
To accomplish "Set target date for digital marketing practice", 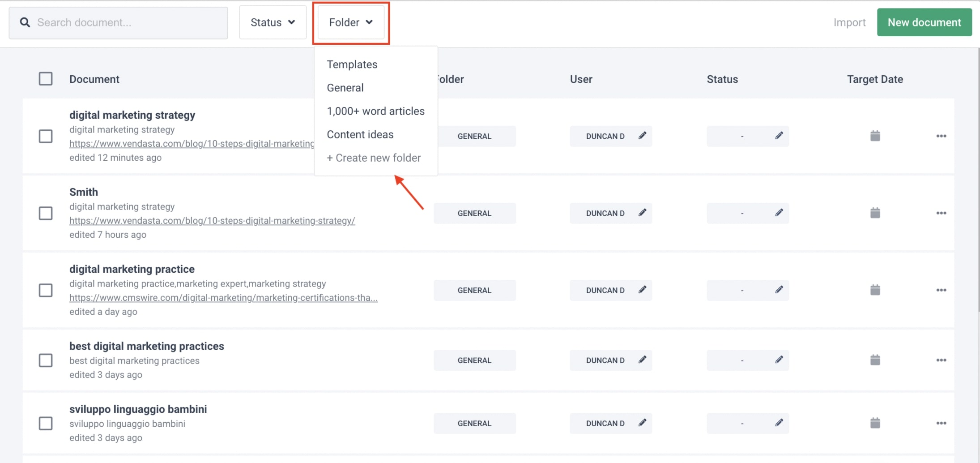I will point(875,290).
